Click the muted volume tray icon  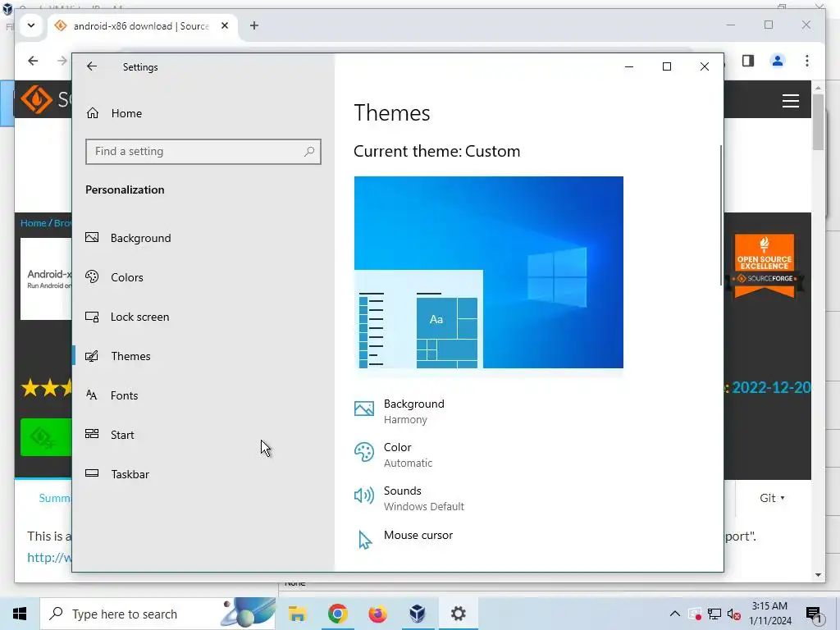tap(733, 614)
